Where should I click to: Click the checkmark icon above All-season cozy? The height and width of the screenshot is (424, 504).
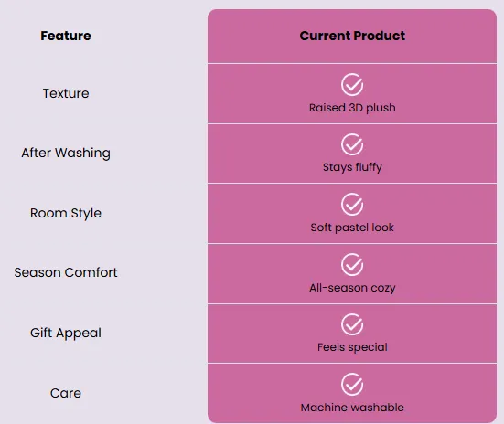coord(352,264)
